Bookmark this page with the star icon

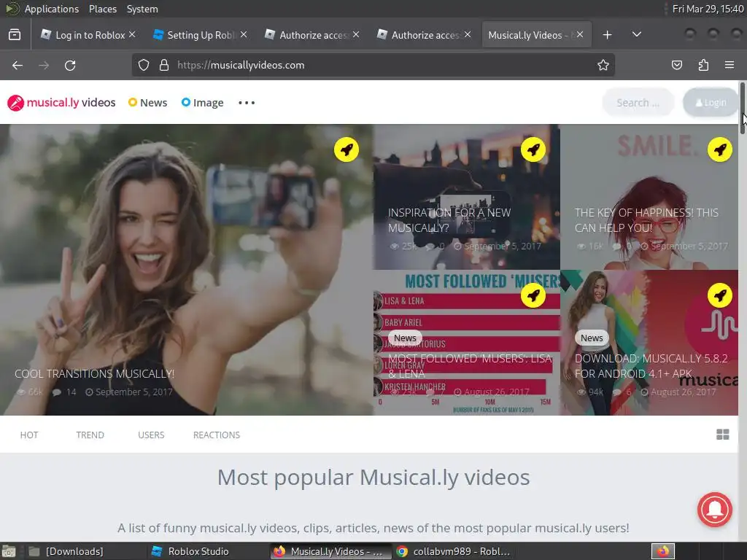[x=603, y=65]
